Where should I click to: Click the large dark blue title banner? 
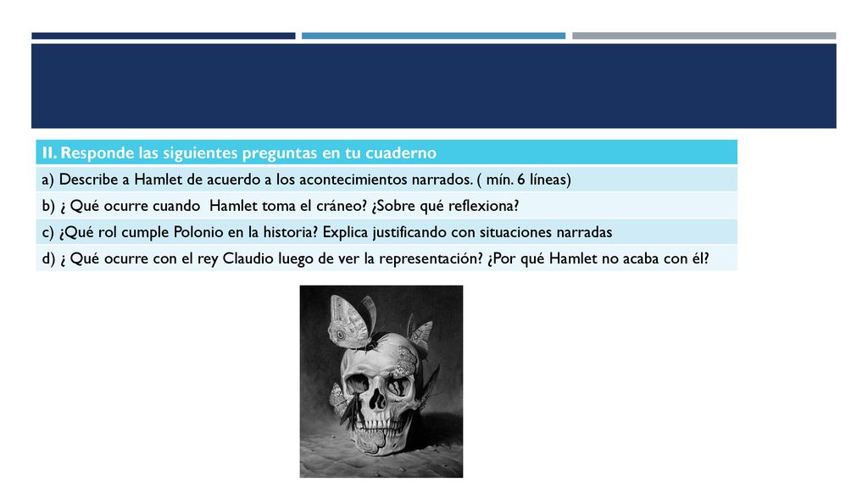(x=433, y=86)
